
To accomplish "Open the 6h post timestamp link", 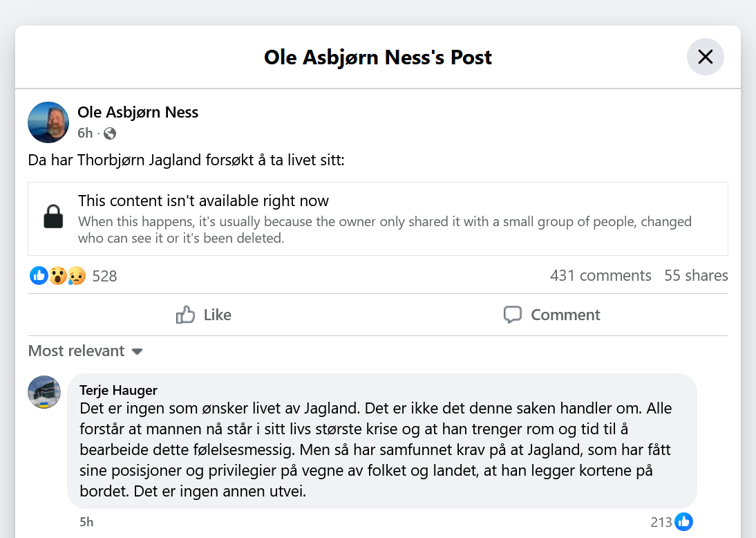I will [x=85, y=133].
